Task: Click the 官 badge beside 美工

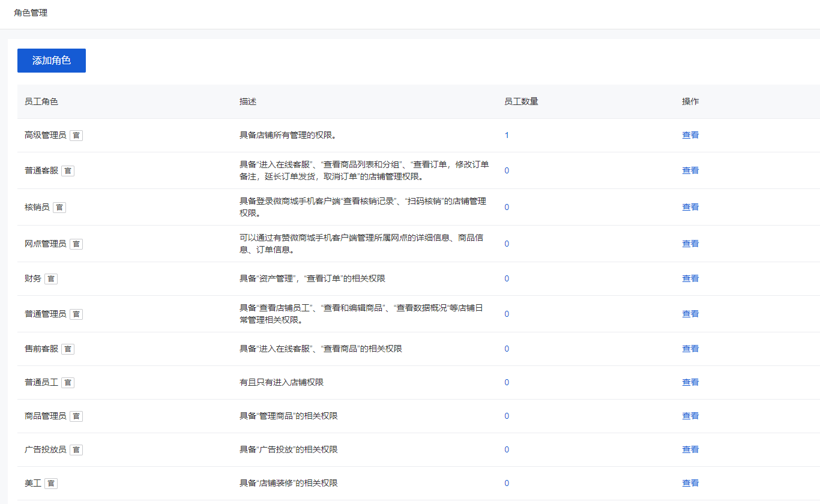Action: pos(51,483)
